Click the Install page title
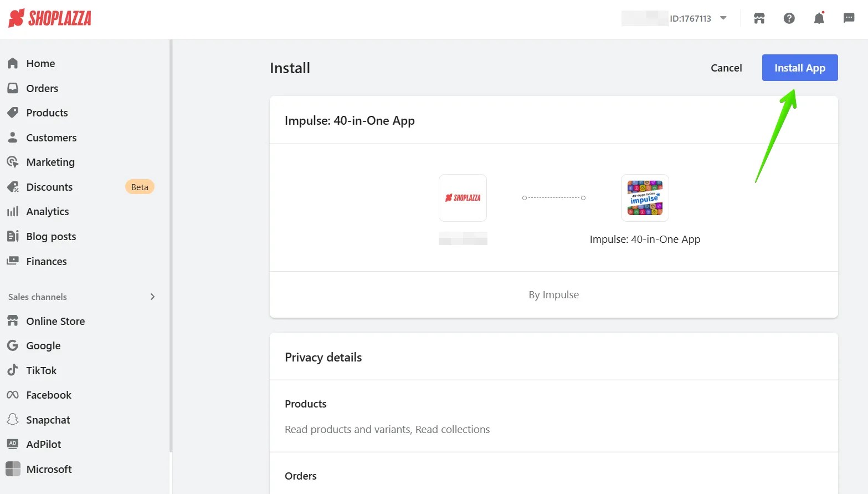The image size is (868, 494). point(290,68)
